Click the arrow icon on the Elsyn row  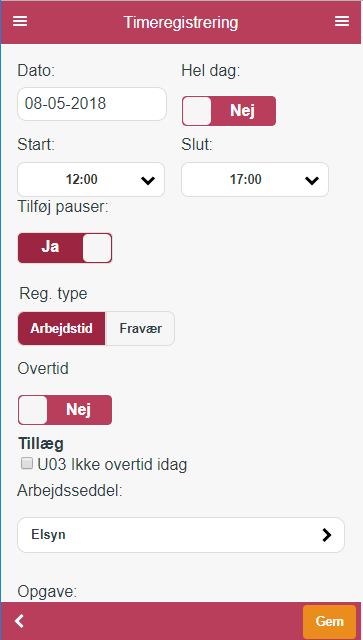327,535
